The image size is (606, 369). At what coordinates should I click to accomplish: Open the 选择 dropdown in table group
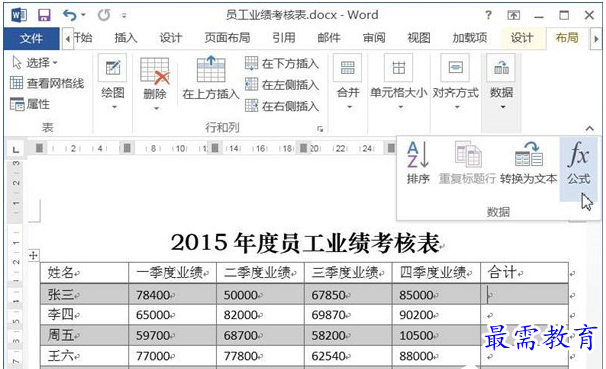[x=36, y=63]
